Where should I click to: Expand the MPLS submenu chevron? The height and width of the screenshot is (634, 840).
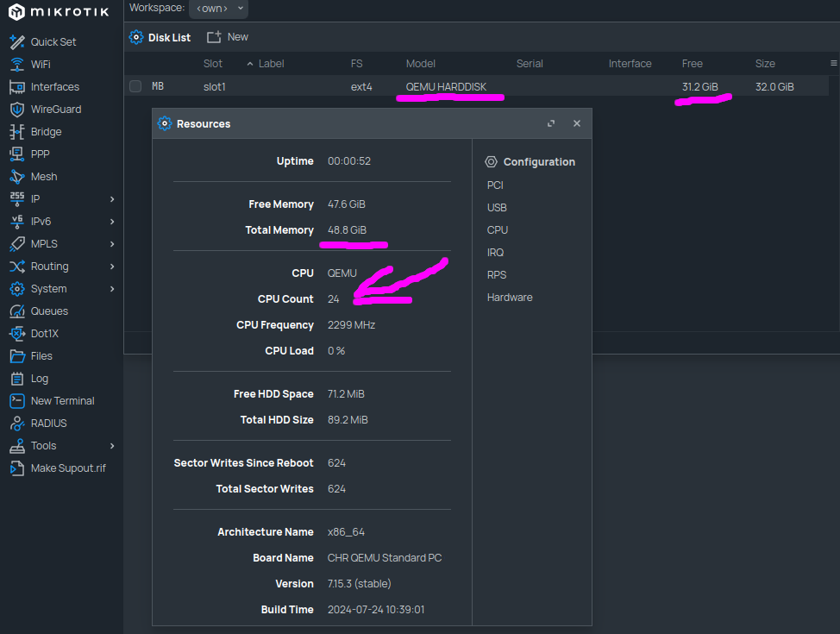point(112,244)
